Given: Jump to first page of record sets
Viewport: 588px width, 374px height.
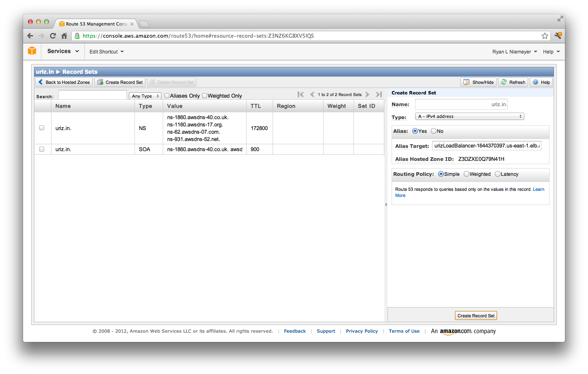Looking at the screenshot, I should click(x=300, y=94).
